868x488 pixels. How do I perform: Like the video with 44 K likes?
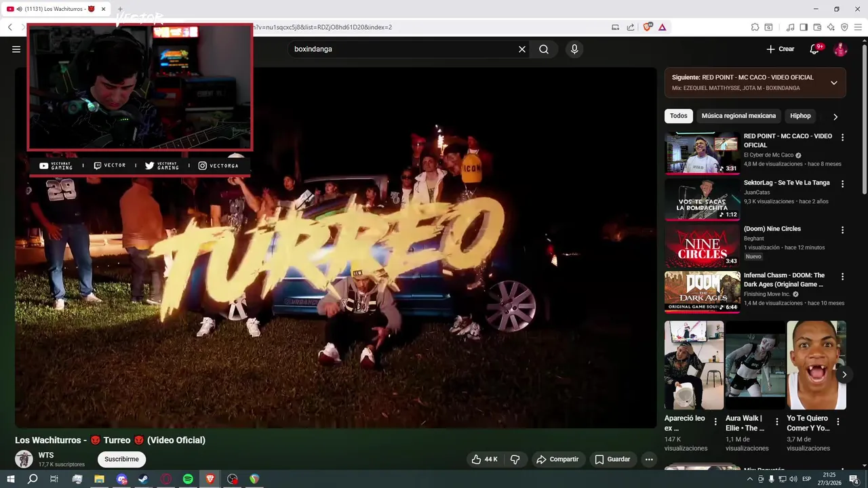pos(485,459)
